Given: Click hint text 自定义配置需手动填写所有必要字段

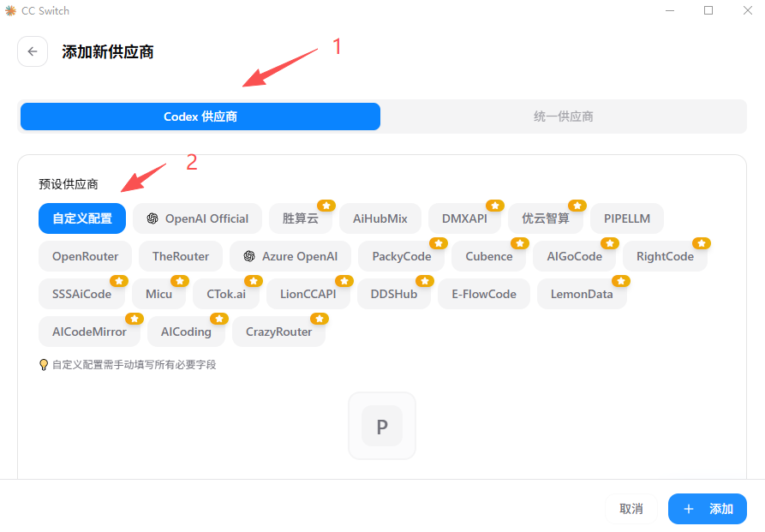Looking at the screenshot, I should [134, 365].
